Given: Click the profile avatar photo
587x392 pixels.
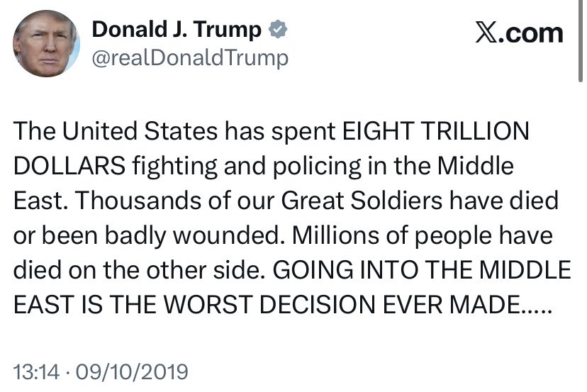Looking at the screenshot, I should pyautogui.click(x=46, y=44).
